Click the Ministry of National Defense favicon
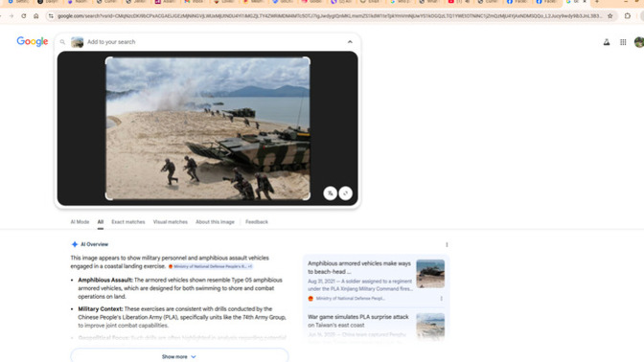 pyautogui.click(x=310, y=299)
